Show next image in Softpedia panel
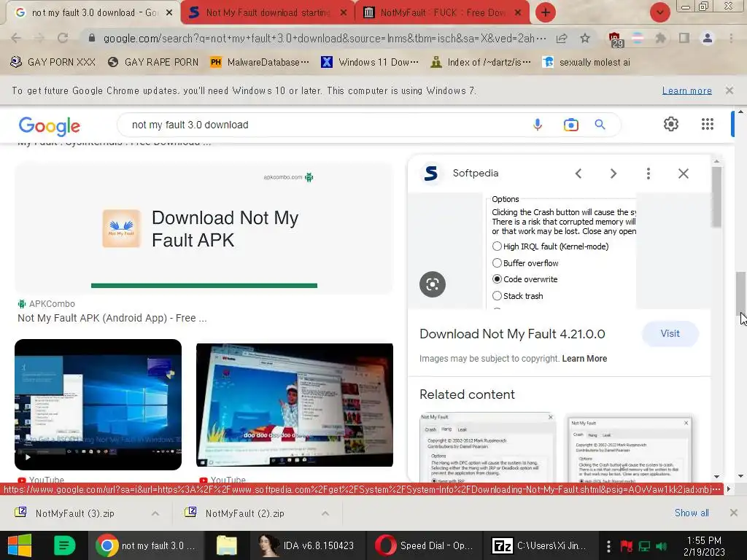This screenshot has width=747, height=560. 613,174
